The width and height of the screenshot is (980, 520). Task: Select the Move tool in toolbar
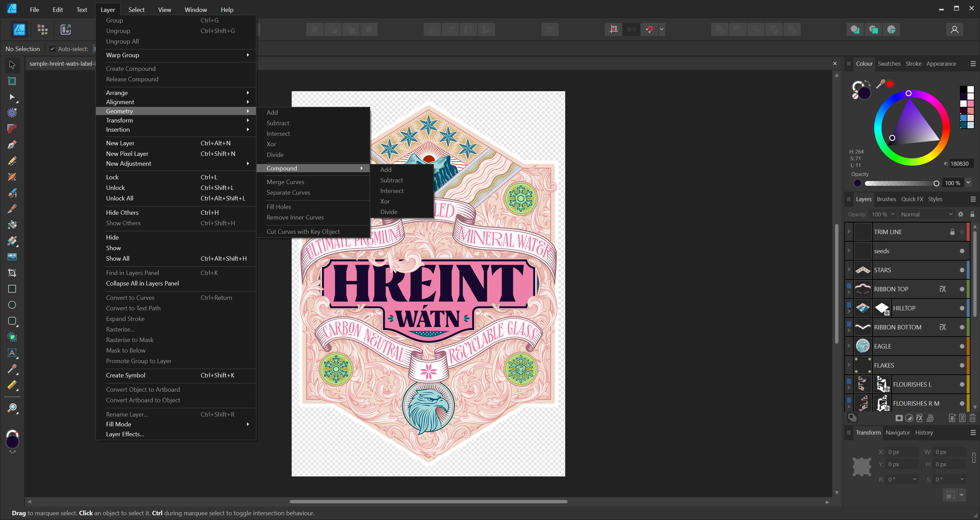(x=12, y=65)
